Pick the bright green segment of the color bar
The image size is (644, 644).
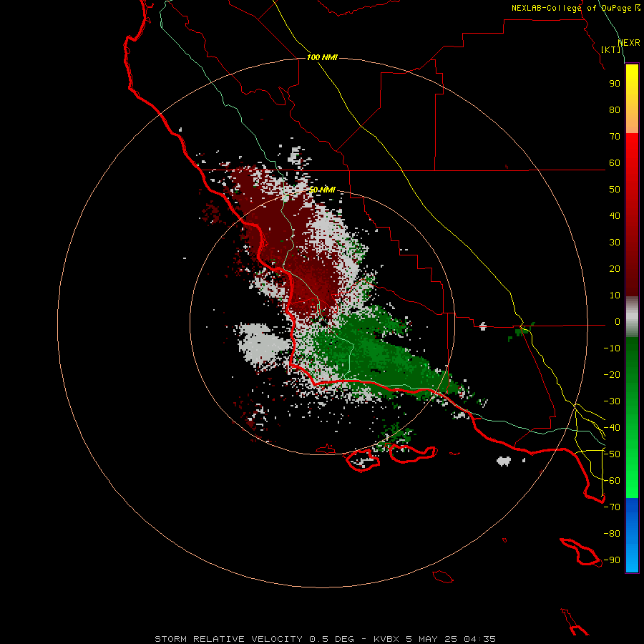[x=632, y=472]
